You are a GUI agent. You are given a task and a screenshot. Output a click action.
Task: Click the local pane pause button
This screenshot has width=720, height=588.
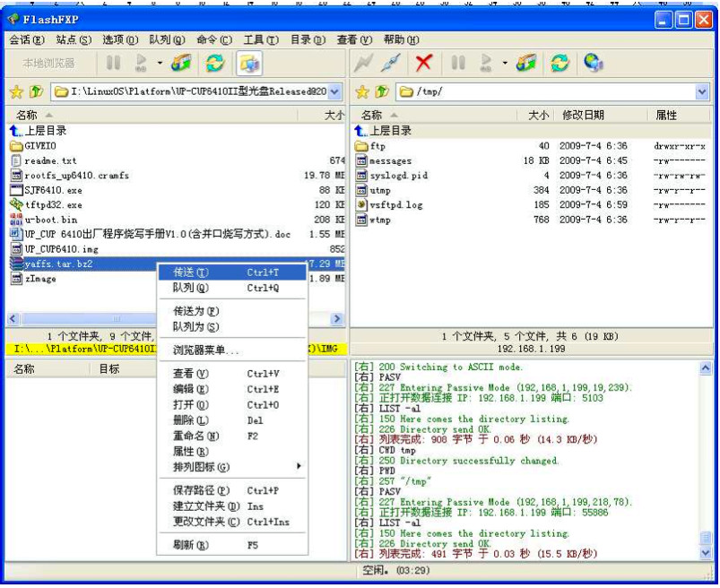point(113,63)
